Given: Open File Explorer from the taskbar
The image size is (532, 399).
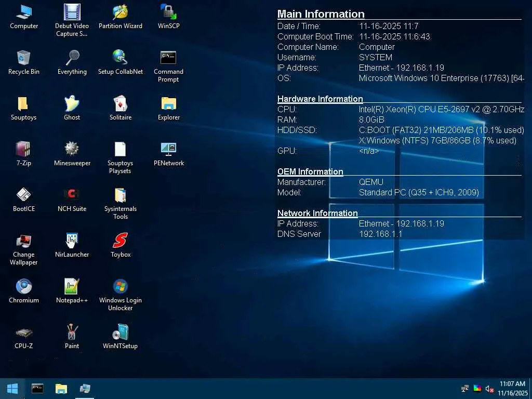Looking at the screenshot, I should [x=61, y=389].
